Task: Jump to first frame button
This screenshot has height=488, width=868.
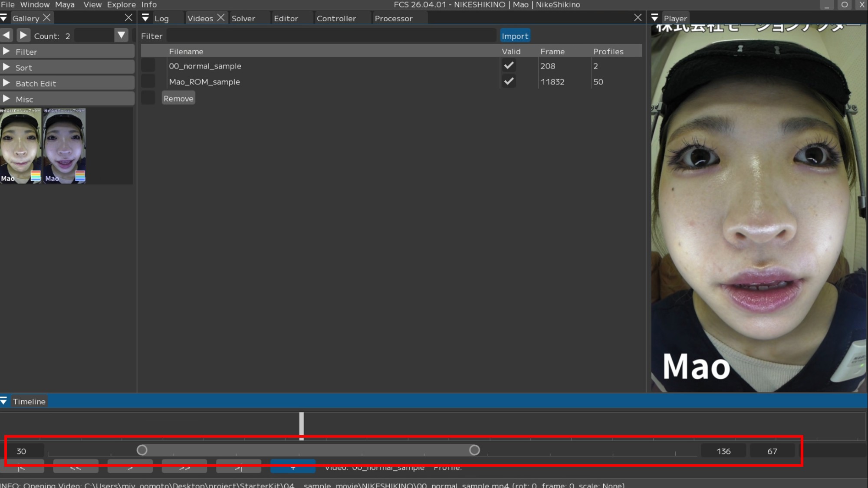Action: (22, 468)
